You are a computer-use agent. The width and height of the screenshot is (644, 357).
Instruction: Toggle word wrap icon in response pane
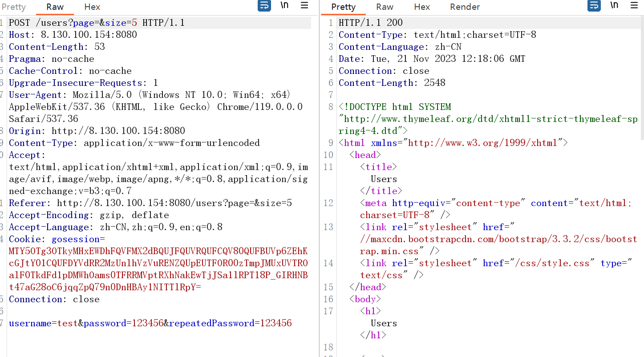point(594,6)
